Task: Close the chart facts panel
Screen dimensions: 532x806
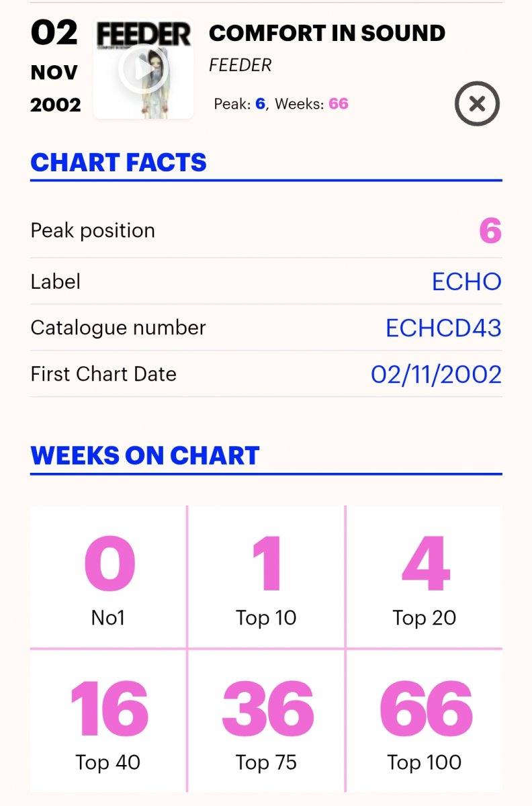Action: pyautogui.click(x=477, y=103)
